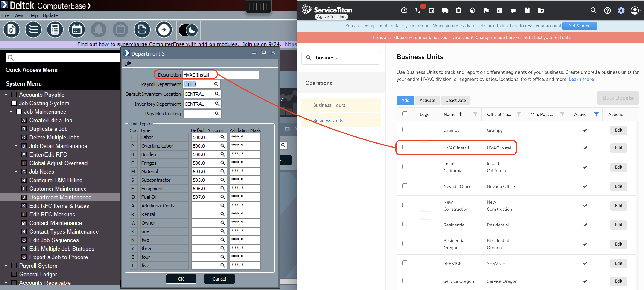Open the calculator toolbar icon
This screenshot has height=290, width=644.
pyautogui.click(x=55, y=30)
